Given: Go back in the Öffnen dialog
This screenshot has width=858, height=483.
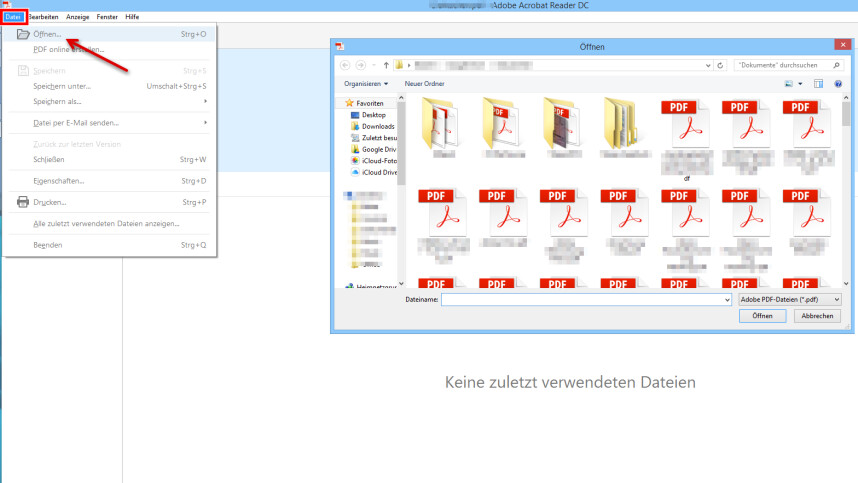Looking at the screenshot, I should click(345, 65).
